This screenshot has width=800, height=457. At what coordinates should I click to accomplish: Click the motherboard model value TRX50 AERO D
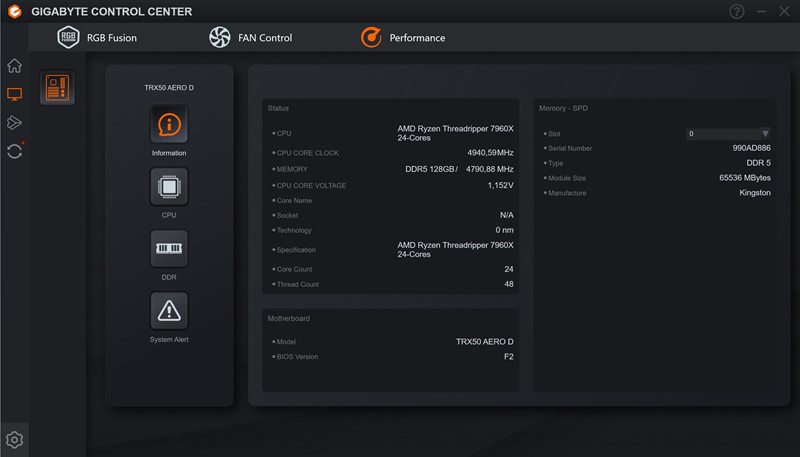485,342
